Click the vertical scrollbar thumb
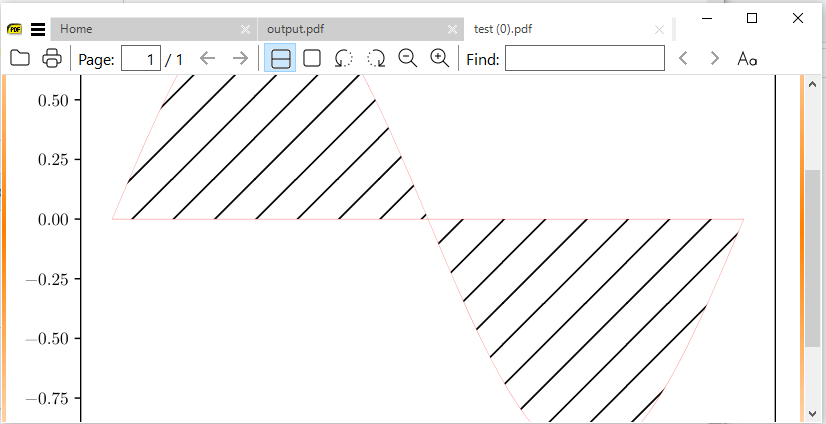Viewport: 826px width, 424px height. pyautogui.click(x=812, y=258)
